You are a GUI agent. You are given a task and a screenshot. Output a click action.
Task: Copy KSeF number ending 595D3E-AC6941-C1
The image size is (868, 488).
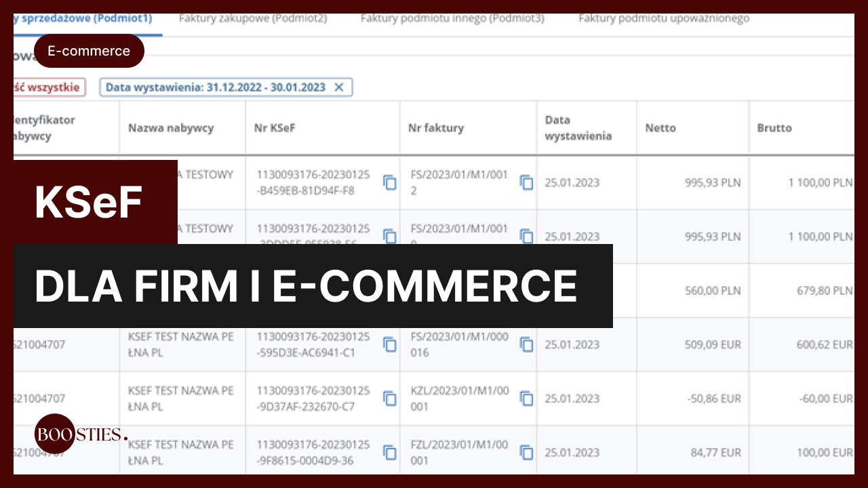[390, 344]
